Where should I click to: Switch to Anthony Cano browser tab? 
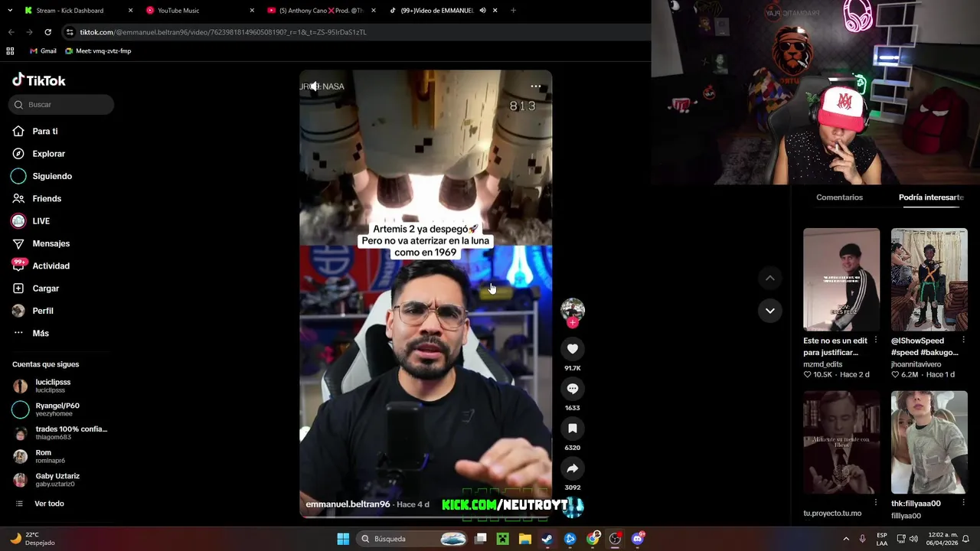tap(320, 11)
